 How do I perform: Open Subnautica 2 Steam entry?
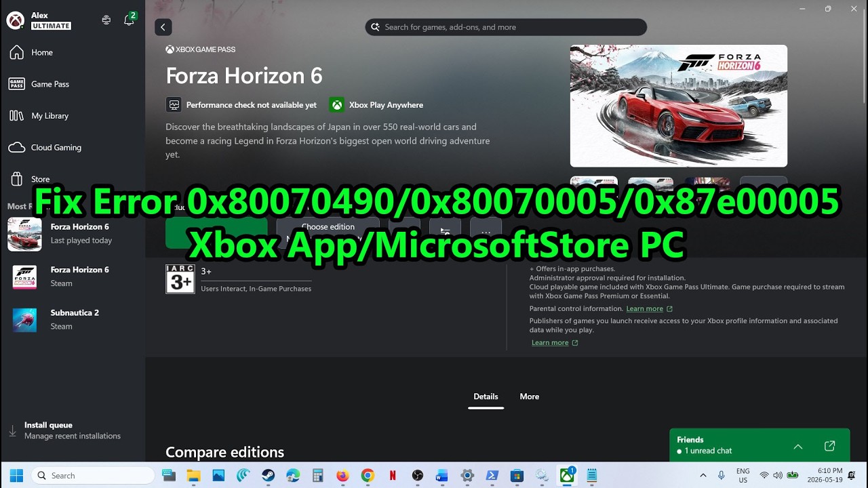coord(73,320)
